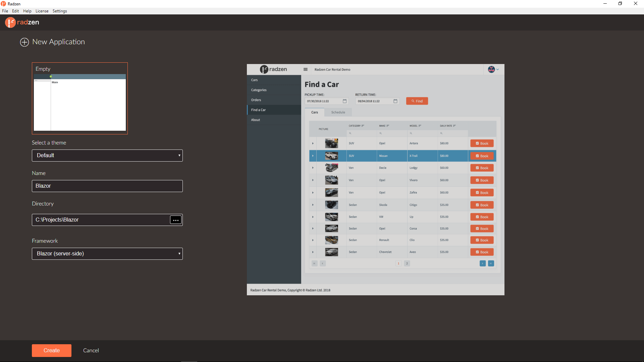This screenshot has height=362, width=644.
Task: Click the Create button
Action: [x=52, y=351]
